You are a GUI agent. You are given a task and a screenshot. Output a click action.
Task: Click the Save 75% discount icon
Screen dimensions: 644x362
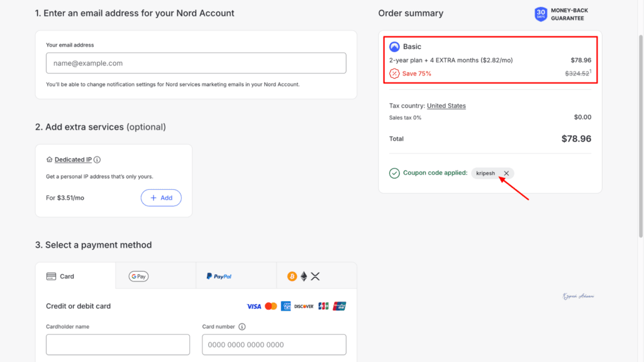click(394, 74)
